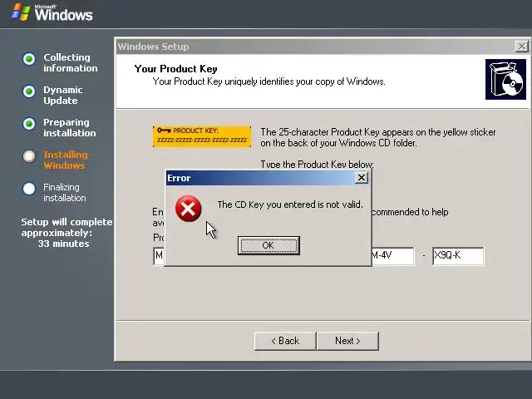Go to Next in Windows Setup

(x=347, y=341)
